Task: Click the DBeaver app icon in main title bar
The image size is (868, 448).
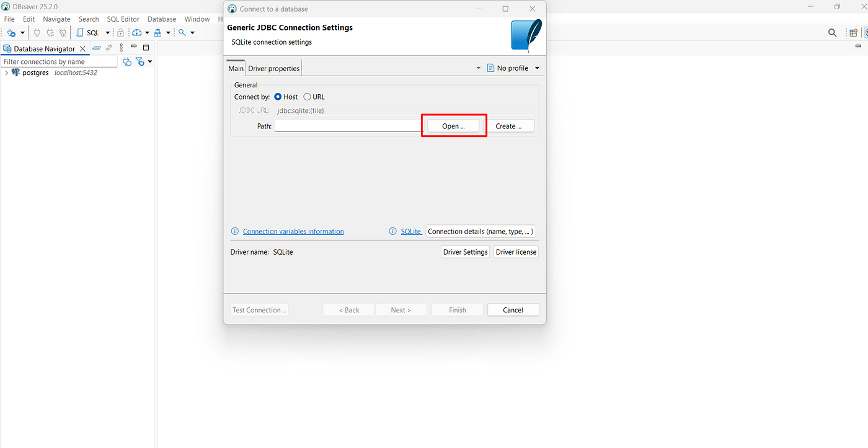Action: pos(6,6)
